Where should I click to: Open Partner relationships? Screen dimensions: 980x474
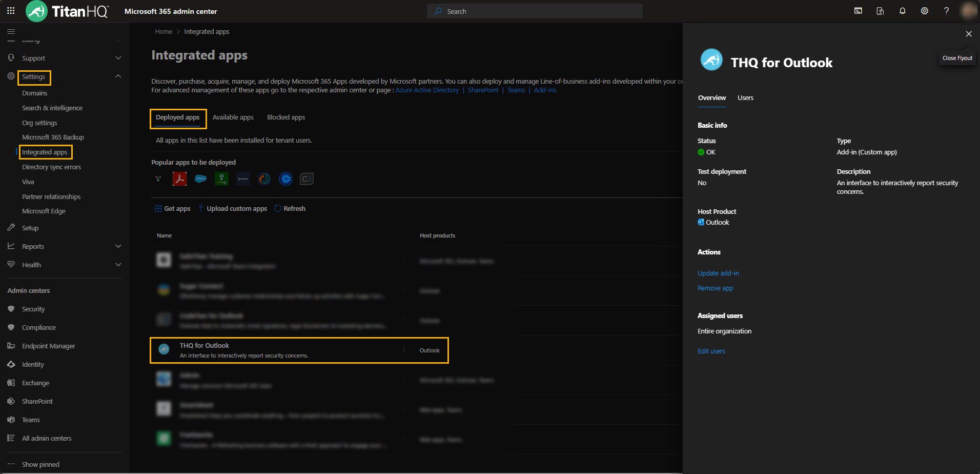pos(51,197)
